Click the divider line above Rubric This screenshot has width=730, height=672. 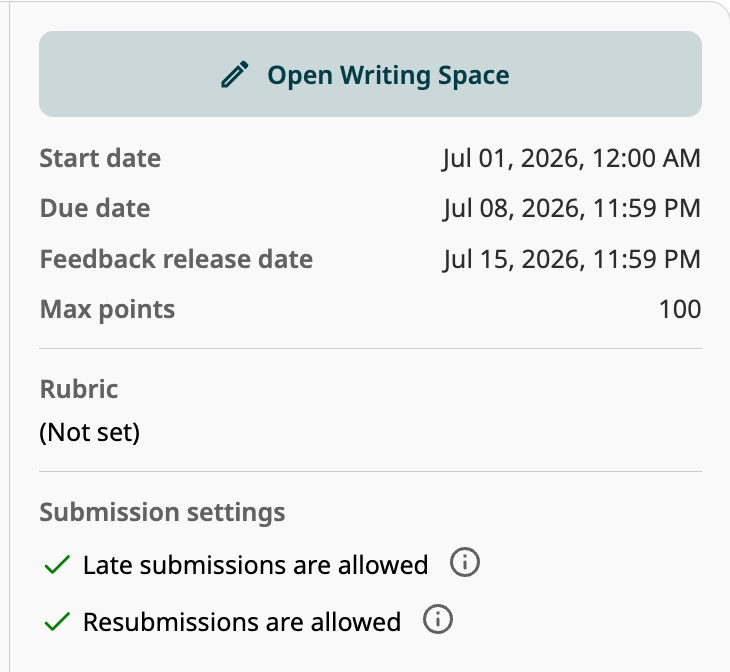(370, 348)
